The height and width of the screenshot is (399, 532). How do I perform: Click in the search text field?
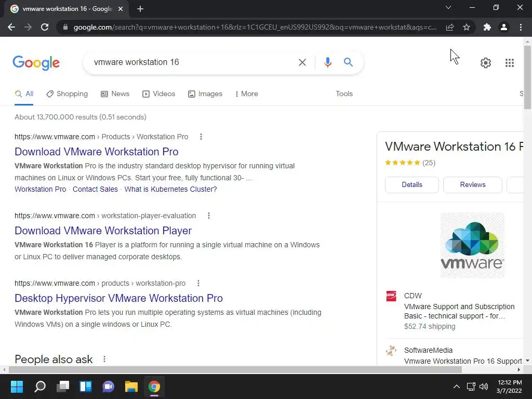coord(192,62)
